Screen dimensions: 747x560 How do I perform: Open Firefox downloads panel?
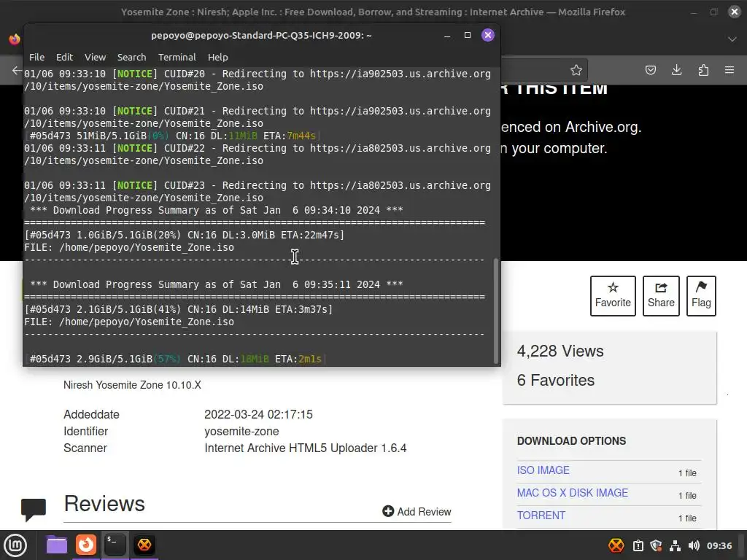point(676,71)
